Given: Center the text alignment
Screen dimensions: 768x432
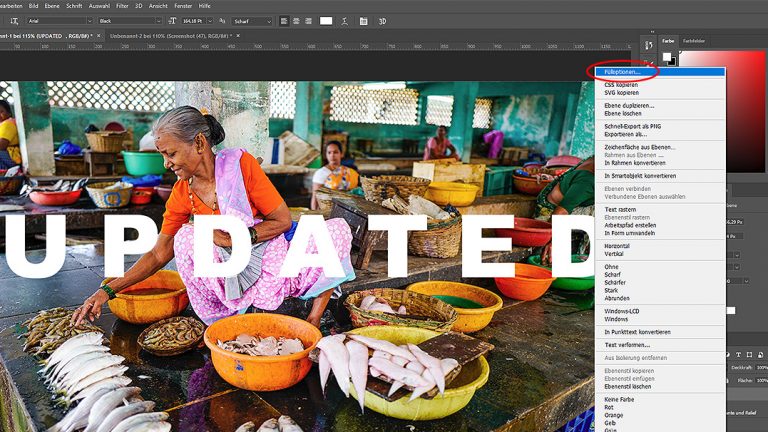Looking at the screenshot, I should [x=296, y=21].
